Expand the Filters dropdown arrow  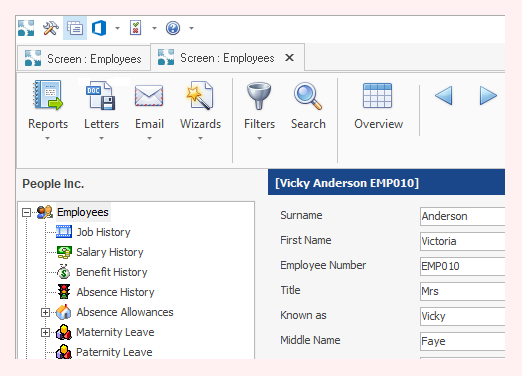click(259, 138)
